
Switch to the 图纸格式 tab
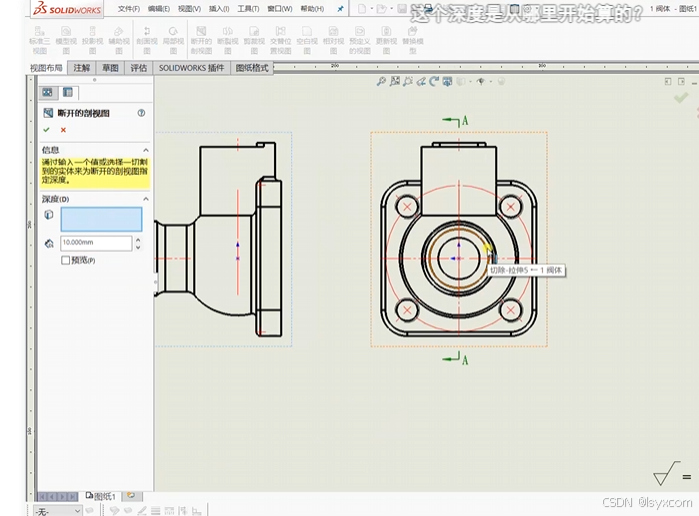point(252,68)
